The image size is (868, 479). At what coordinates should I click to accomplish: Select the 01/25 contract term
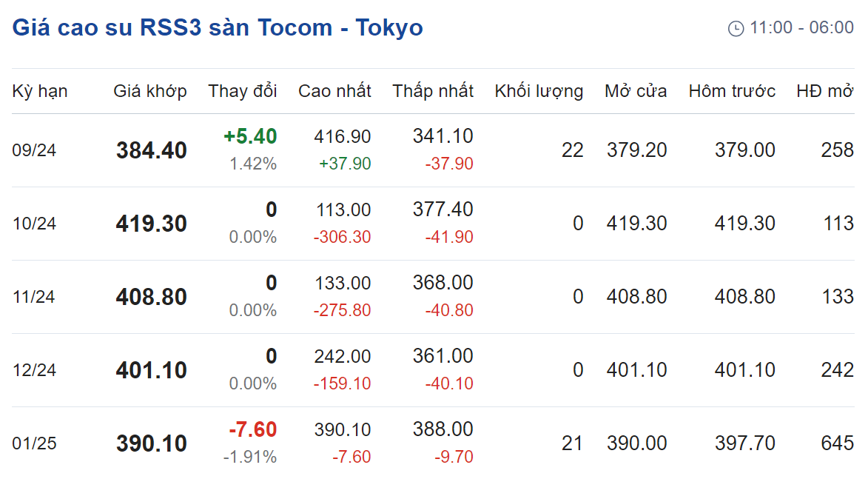pos(34,443)
